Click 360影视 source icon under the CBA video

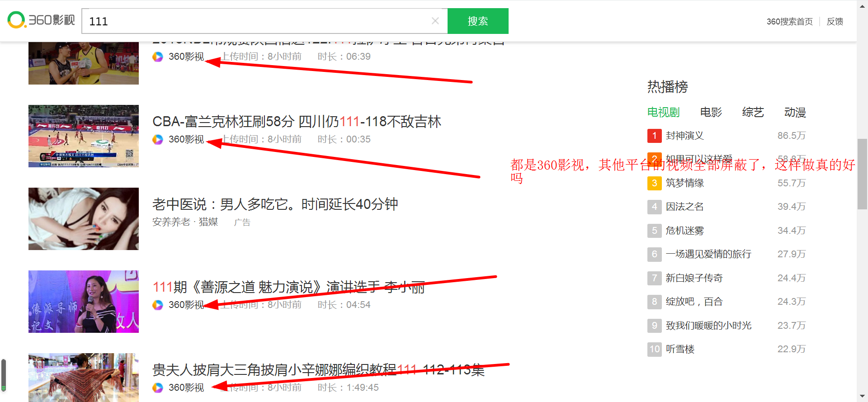(x=158, y=139)
